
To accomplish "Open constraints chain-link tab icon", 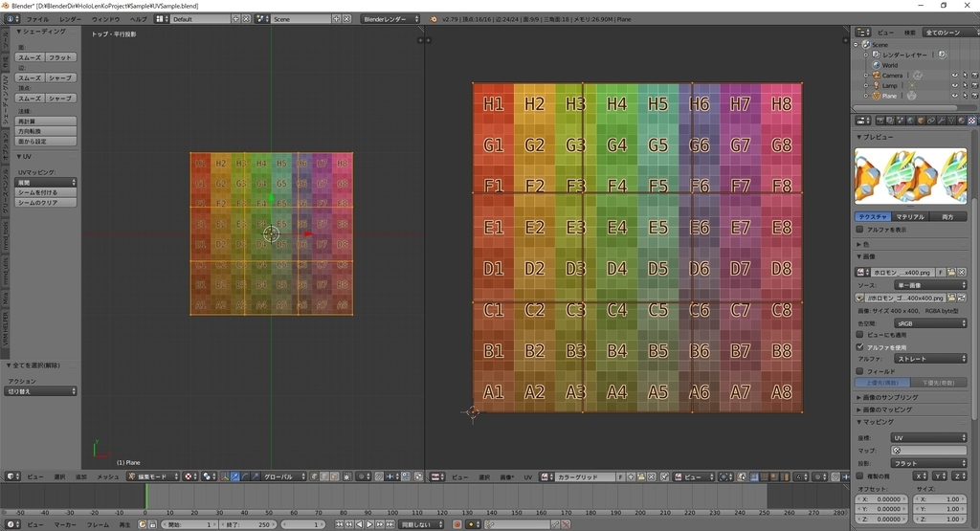I will tap(932, 120).
